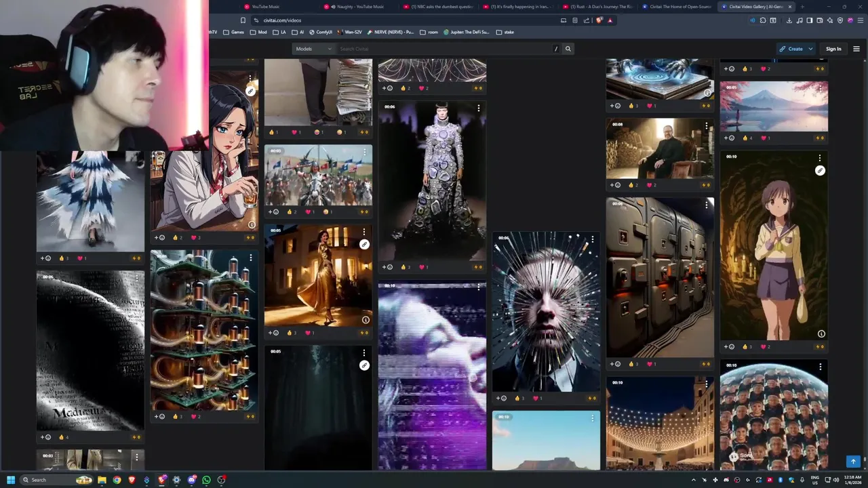The height and width of the screenshot is (488, 868).
Task: Open three-dot menu on circuit board tubes video
Action: tap(250, 258)
